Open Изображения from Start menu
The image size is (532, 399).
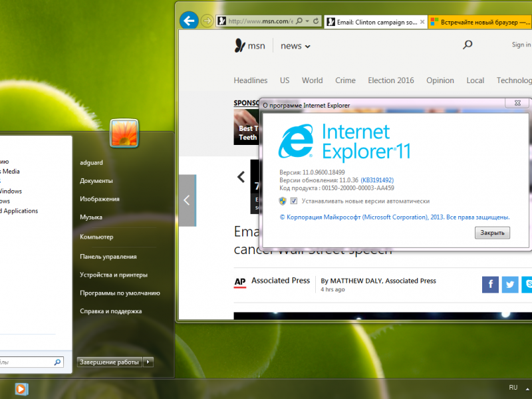tap(100, 199)
